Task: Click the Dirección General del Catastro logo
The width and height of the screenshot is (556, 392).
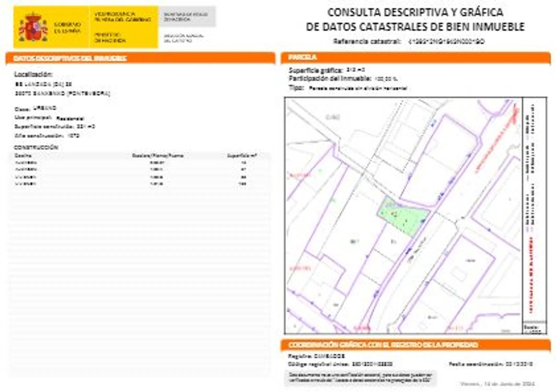Action: tap(183, 38)
